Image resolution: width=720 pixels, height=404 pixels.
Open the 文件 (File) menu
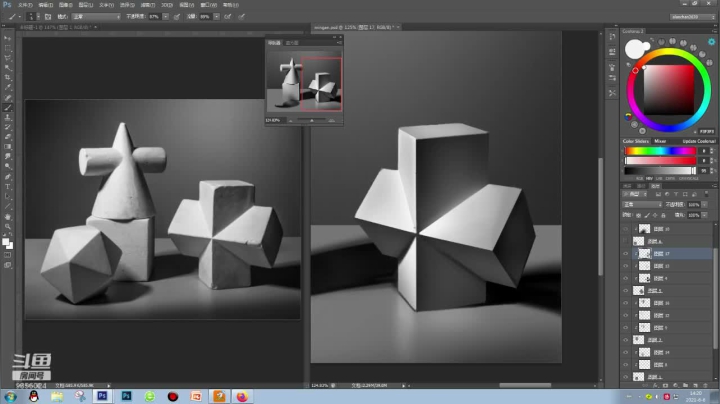(25, 5)
